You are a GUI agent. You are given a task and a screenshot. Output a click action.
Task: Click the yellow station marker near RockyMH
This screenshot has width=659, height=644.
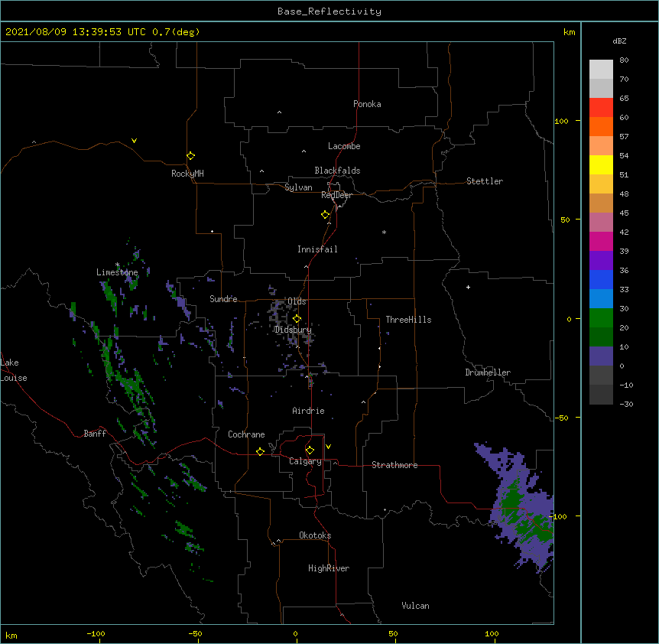[x=190, y=155]
